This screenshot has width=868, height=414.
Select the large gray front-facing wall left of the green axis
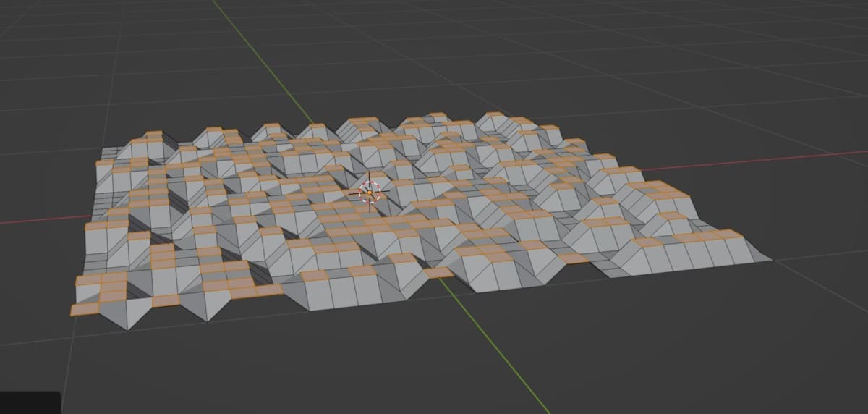340,294
